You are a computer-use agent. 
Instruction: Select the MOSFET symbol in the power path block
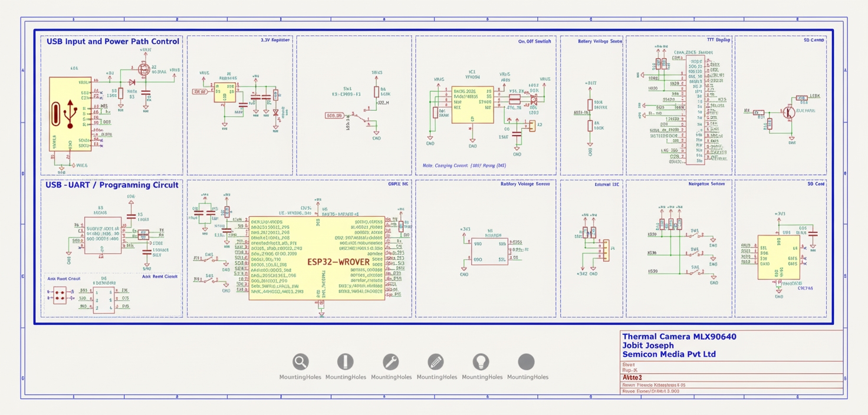[x=143, y=70]
